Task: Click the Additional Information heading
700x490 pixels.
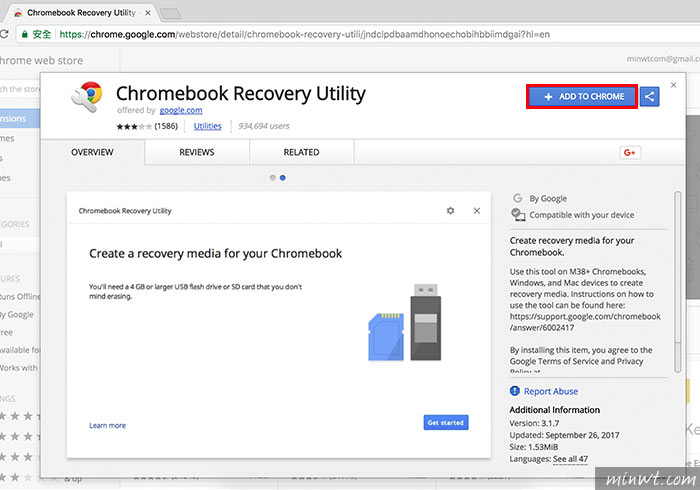Action: [x=555, y=410]
